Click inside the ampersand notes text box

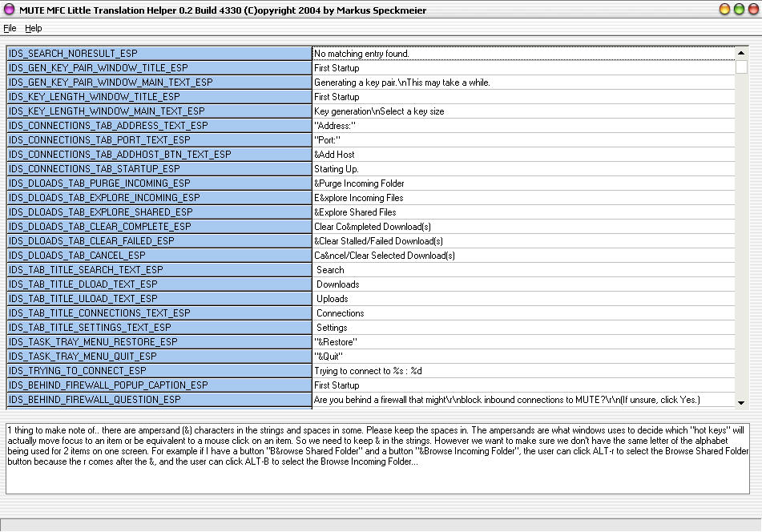[377, 458]
